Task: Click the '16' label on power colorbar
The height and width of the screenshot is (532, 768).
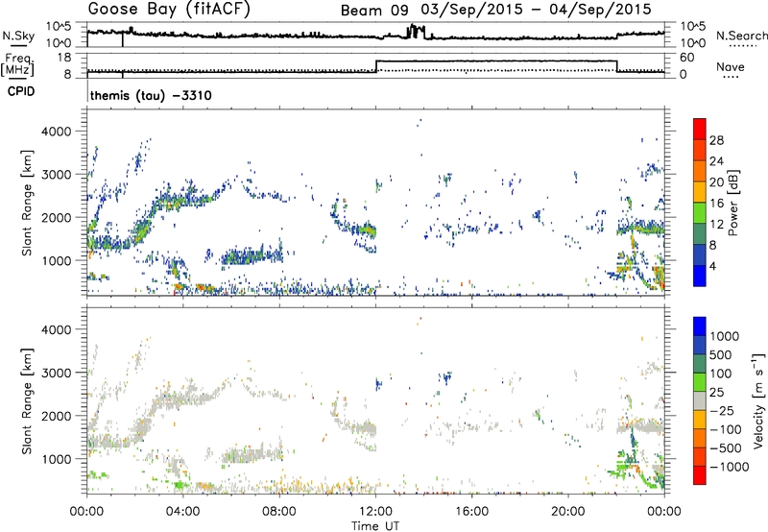Action: click(716, 204)
